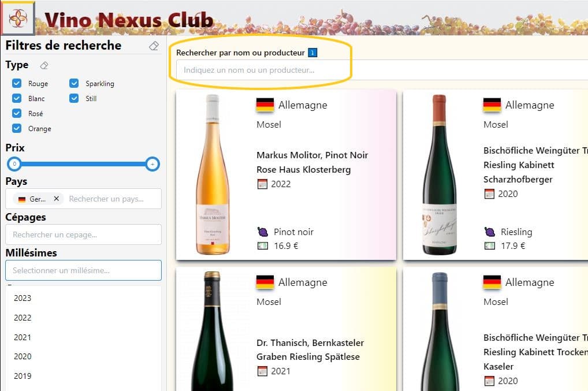Click the blue price range track
The image size is (588, 391).
[83, 164]
